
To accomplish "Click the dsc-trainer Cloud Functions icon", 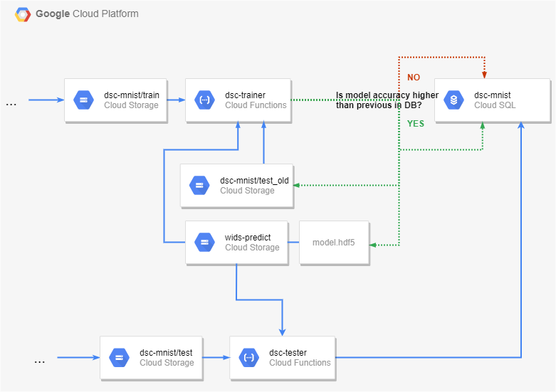I will (x=204, y=100).
